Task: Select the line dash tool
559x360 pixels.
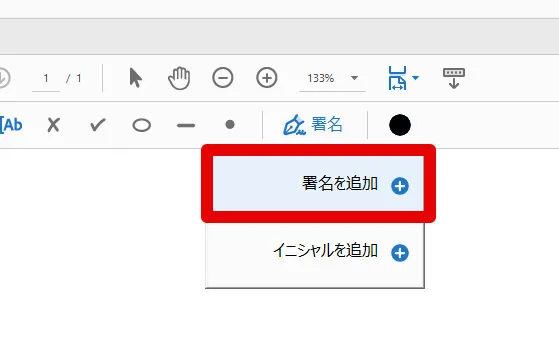Action: 186,125
